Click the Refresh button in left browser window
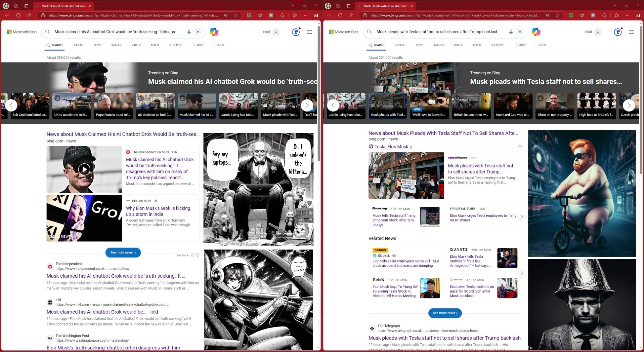The height and width of the screenshot is (352, 644). click(18, 15)
